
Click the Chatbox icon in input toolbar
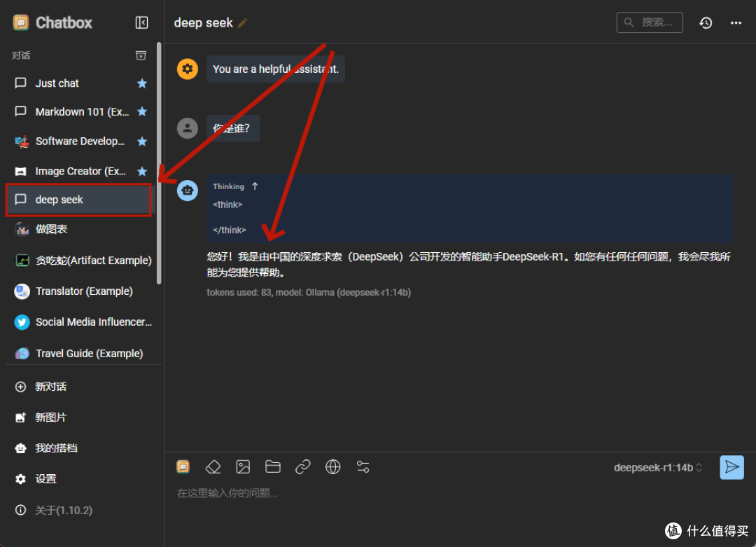click(x=183, y=467)
